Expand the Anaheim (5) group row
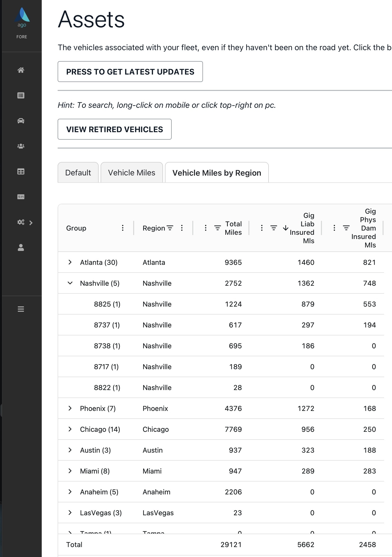This screenshot has height=557, width=392. tap(70, 492)
